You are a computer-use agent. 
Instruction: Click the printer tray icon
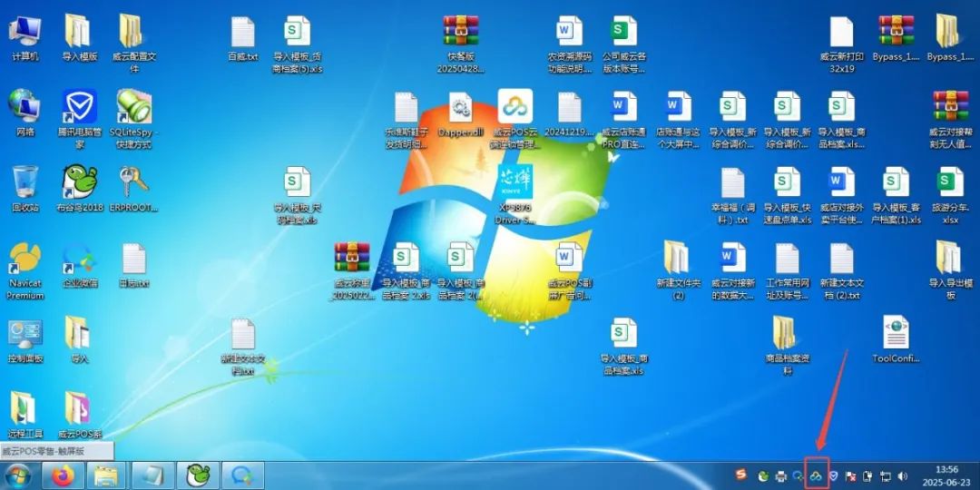780,477
